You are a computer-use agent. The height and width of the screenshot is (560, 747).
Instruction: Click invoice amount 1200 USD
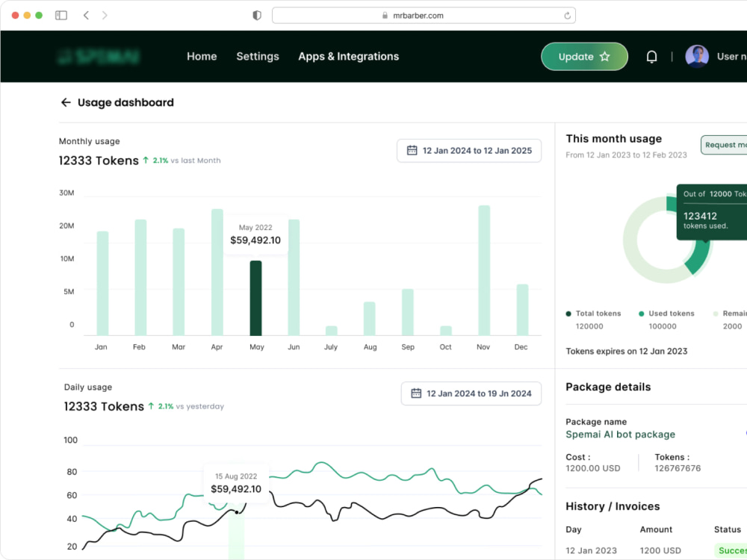click(660, 550)
